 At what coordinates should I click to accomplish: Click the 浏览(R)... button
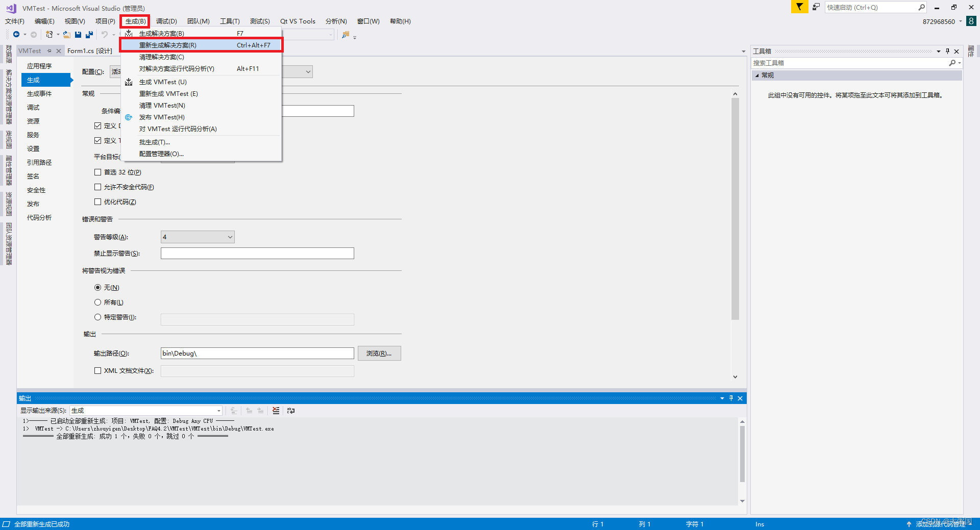tap(379, 354)
